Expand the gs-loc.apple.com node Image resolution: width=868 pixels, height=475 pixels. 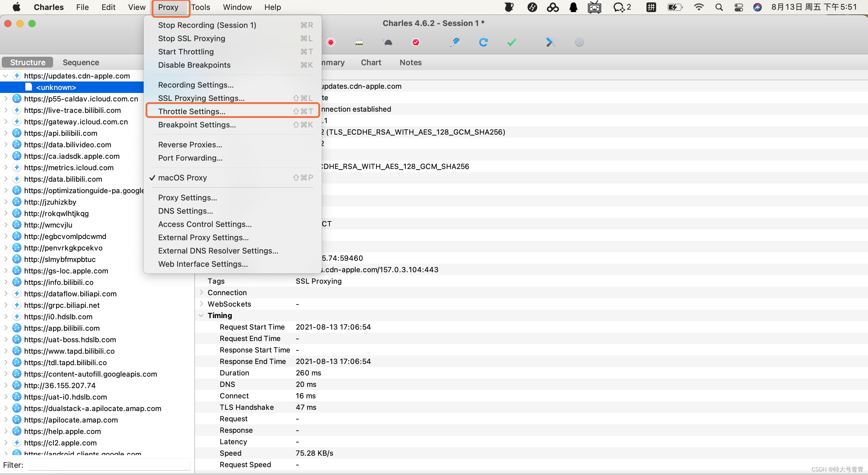[5, 271]
